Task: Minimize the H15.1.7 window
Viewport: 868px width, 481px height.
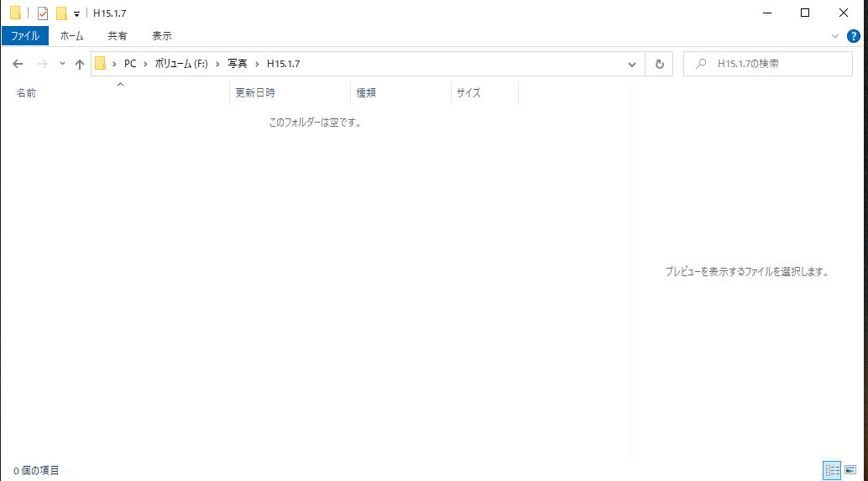Action: pyautogui.click(x=767, y=13)
